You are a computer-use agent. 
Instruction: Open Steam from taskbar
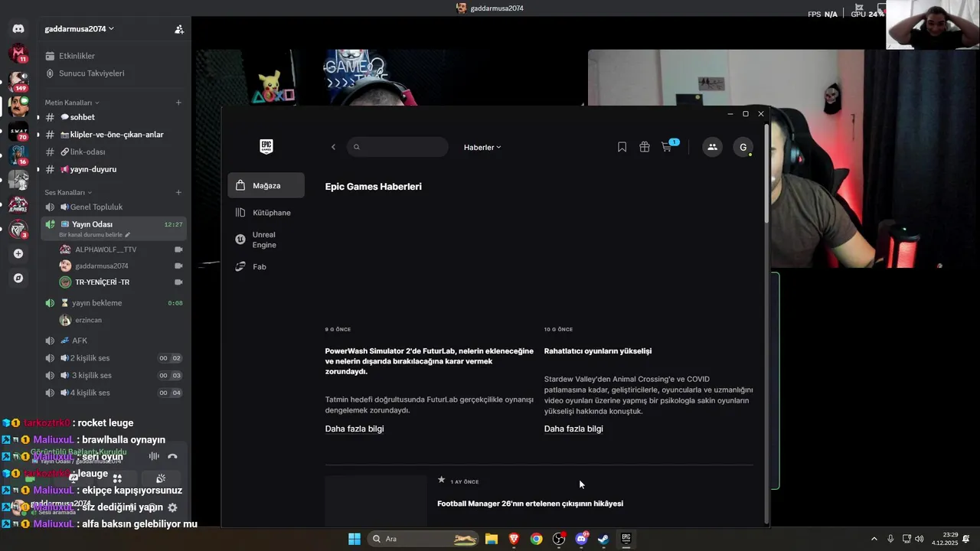pos(603,539)
